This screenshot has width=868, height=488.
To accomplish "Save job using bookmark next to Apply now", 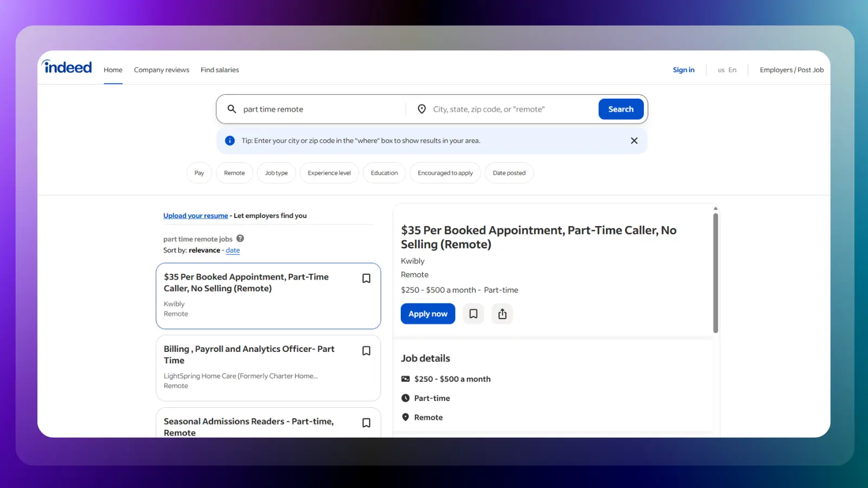I will pyautogui.click(x=473, y=313).
